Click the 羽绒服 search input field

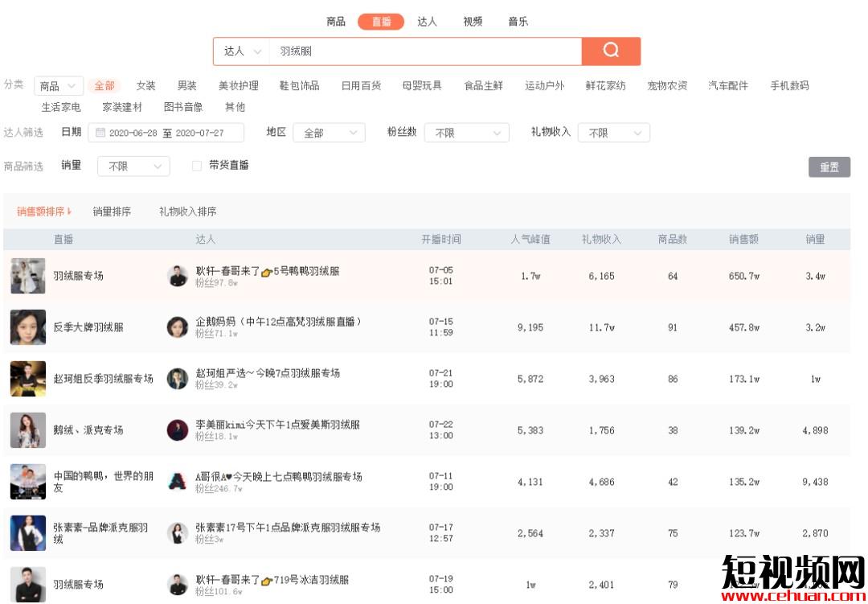click(426, 51)
